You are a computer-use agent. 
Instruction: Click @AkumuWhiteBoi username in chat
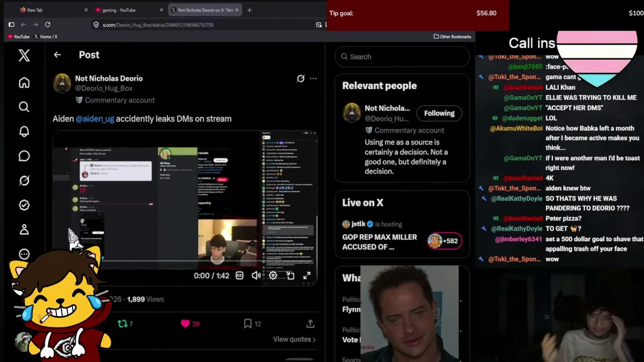[516, 129]
